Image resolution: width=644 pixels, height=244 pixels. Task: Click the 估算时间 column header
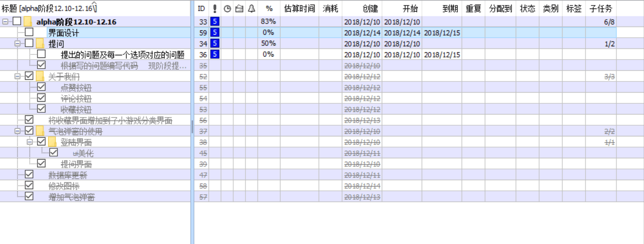tap(299, 9)
